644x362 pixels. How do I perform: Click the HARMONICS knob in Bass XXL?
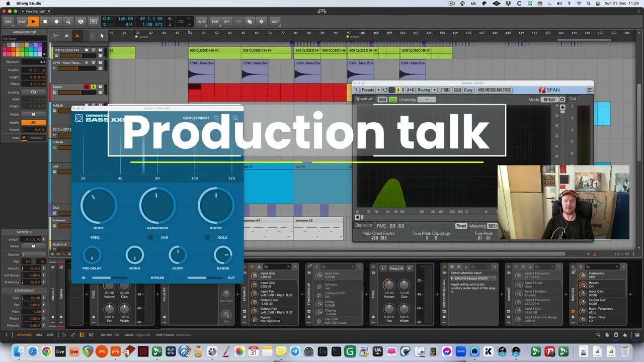tap(157, 205)
